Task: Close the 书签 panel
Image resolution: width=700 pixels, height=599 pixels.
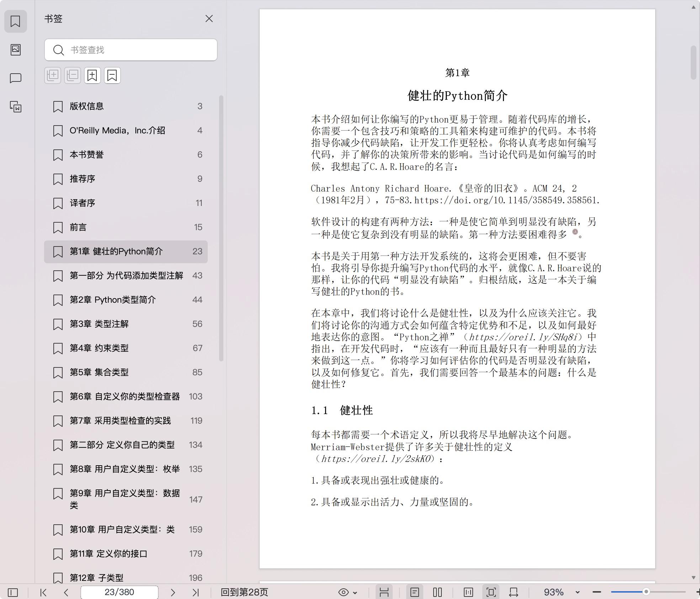Action: point(209,18)
